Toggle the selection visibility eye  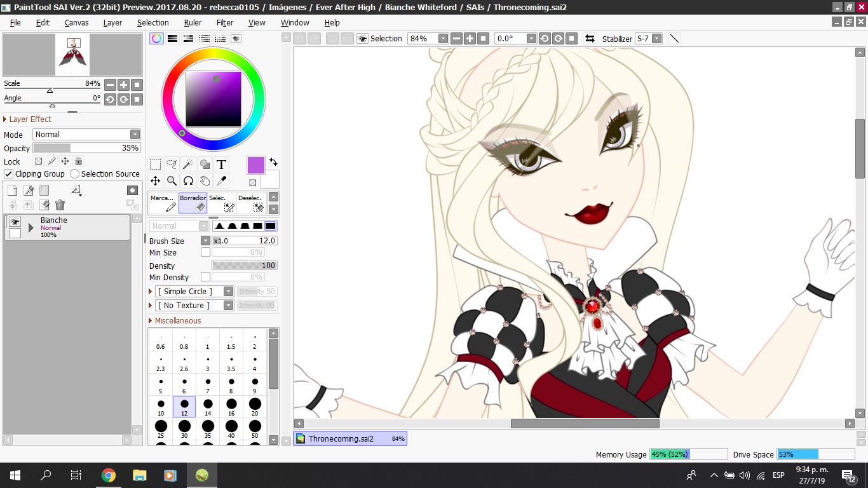click(363, 39)
